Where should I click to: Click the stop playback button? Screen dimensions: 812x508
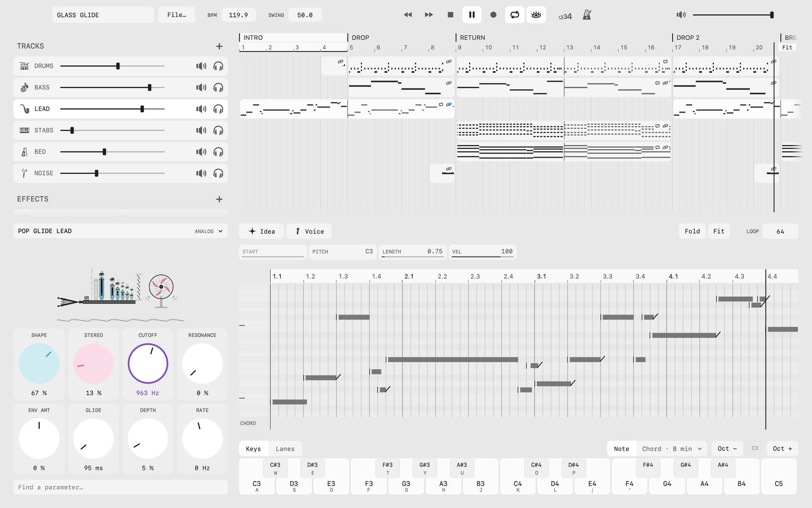[x=450, y=15]
